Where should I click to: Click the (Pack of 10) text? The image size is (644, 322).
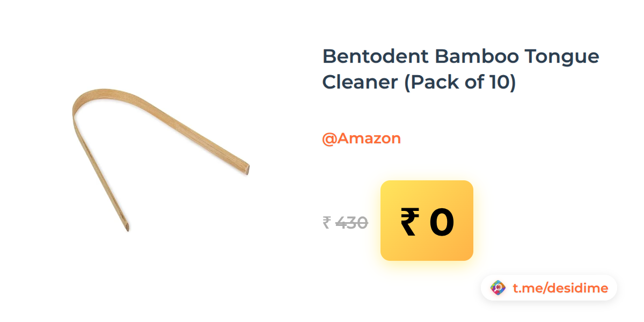(x=459, y=84)
